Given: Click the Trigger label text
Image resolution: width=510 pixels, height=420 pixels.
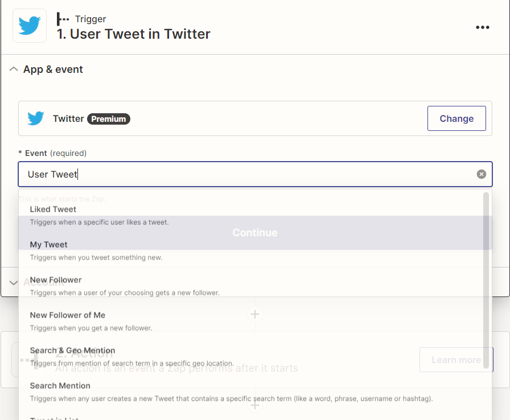Looking at the screenshot, I should [91, 19].
